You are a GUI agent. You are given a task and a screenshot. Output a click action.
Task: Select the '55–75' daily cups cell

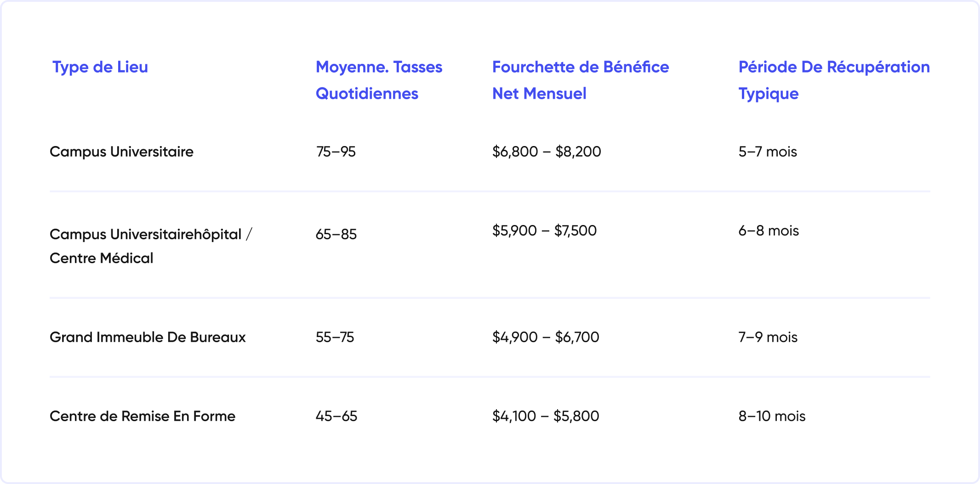335,337
